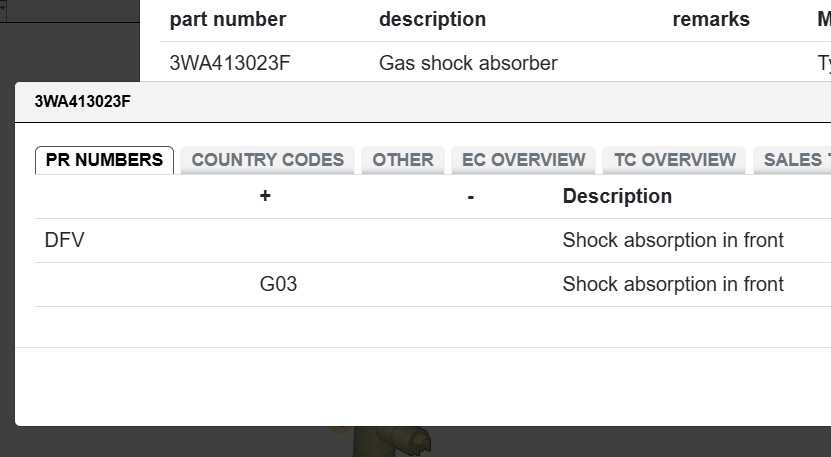The height and width of the screenshot is (457, 831).
Task: Click the "+" column header
Action: (265, 196)
